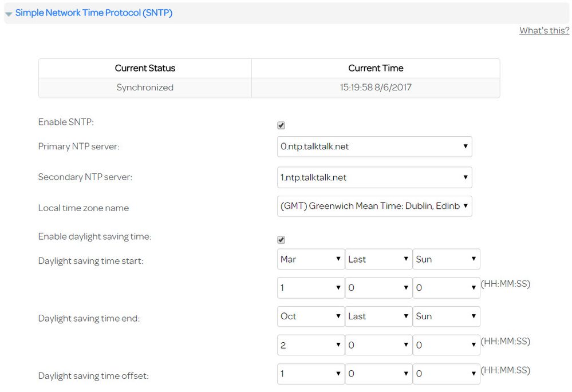Open the DST start seconds dropdown

pos(447,288)
